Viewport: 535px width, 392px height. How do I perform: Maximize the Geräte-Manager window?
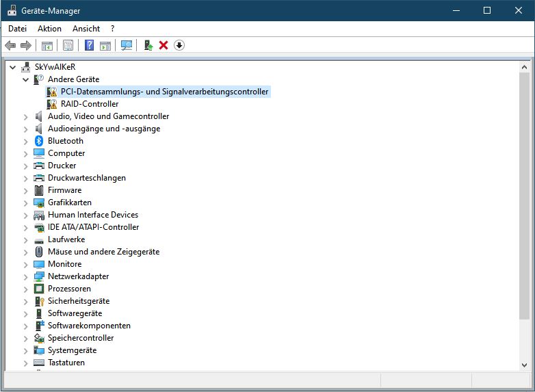coord(487,10)
